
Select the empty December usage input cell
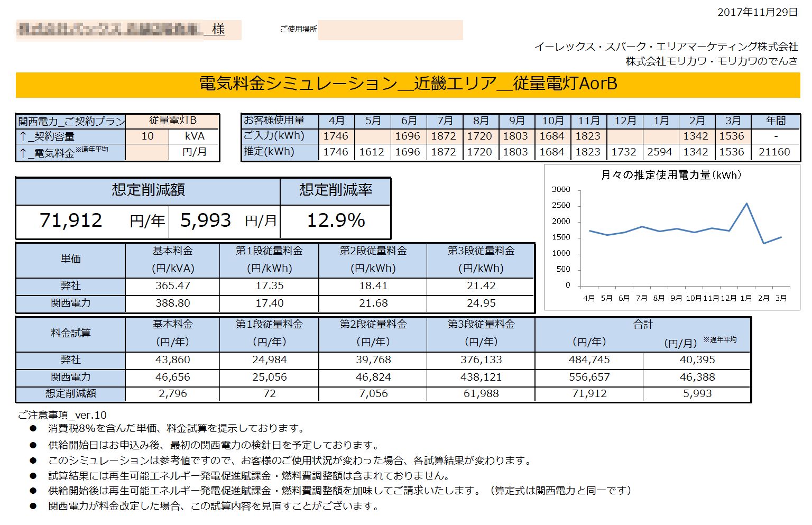[625, 136]
